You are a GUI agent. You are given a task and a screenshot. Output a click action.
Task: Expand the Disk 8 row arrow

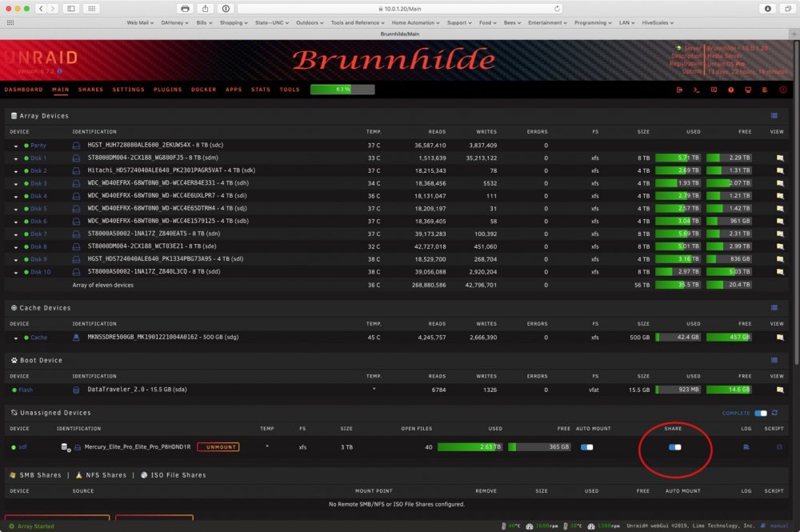[x=16, y=247]
